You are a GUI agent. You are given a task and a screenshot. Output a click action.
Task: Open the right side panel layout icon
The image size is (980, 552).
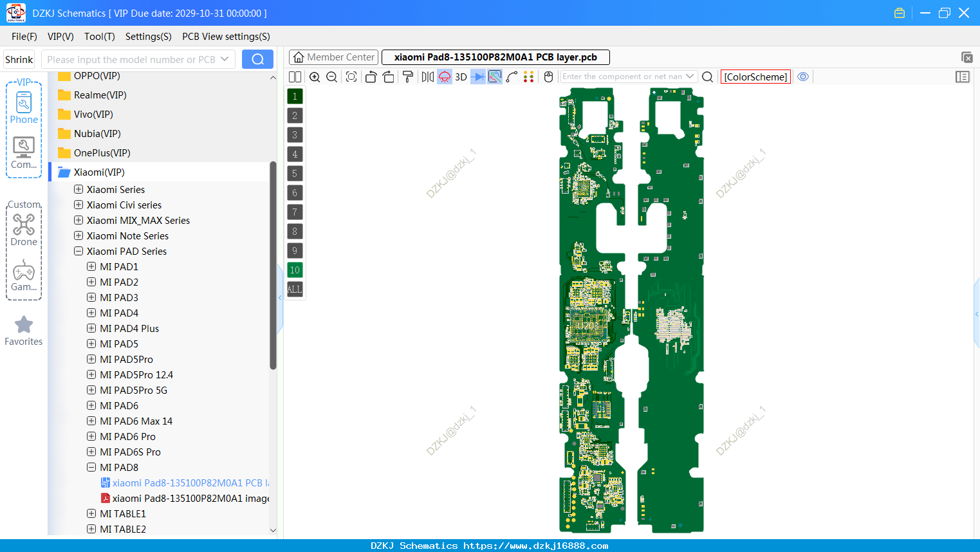tap(963, 77)
